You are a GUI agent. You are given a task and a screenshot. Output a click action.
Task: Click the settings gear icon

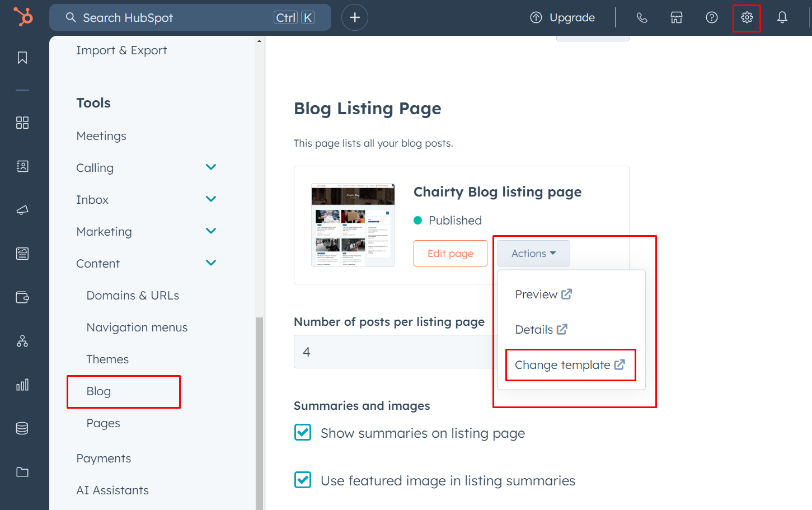tap(747, 17)
